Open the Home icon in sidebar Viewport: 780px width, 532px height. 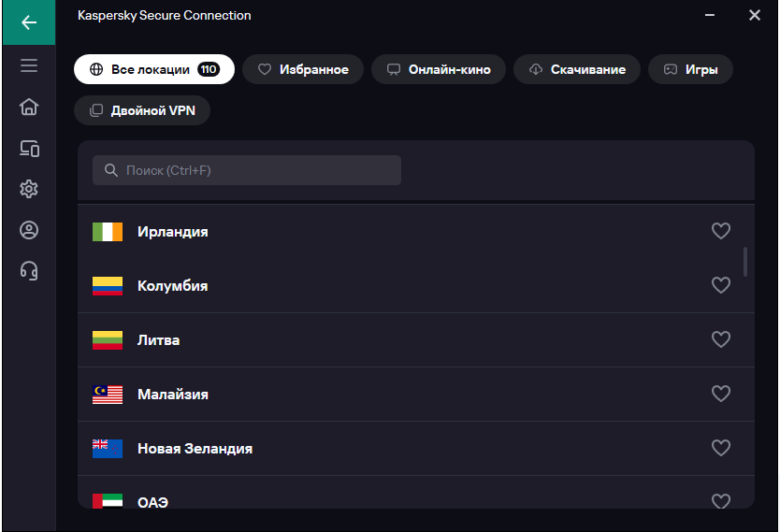coord(29,107)
